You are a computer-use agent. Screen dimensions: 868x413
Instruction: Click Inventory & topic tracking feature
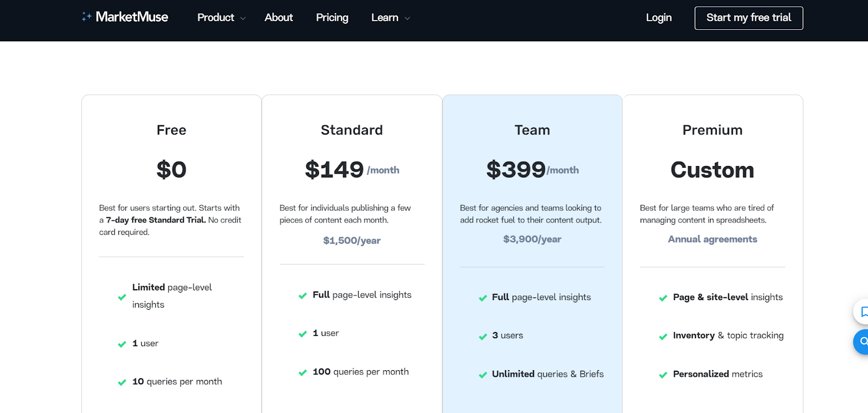pos(728,335)
